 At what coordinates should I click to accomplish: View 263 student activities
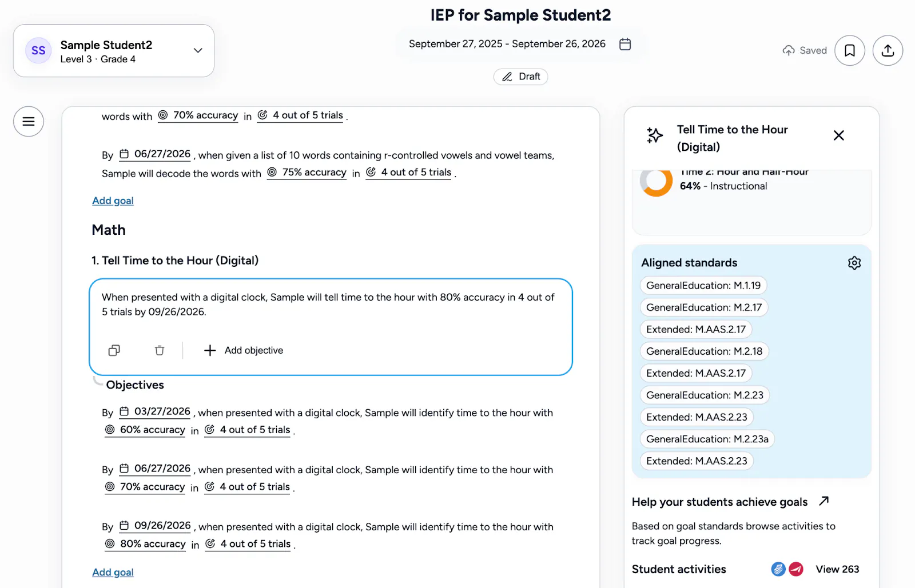point(837,569)
